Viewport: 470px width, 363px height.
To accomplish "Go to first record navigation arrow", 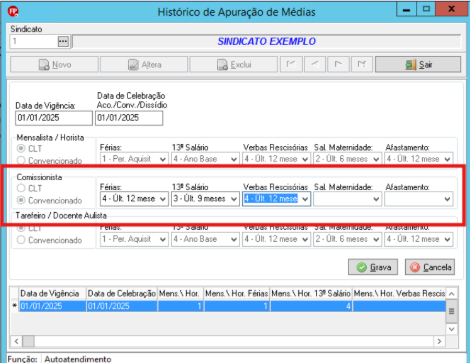I will point(291,64).
